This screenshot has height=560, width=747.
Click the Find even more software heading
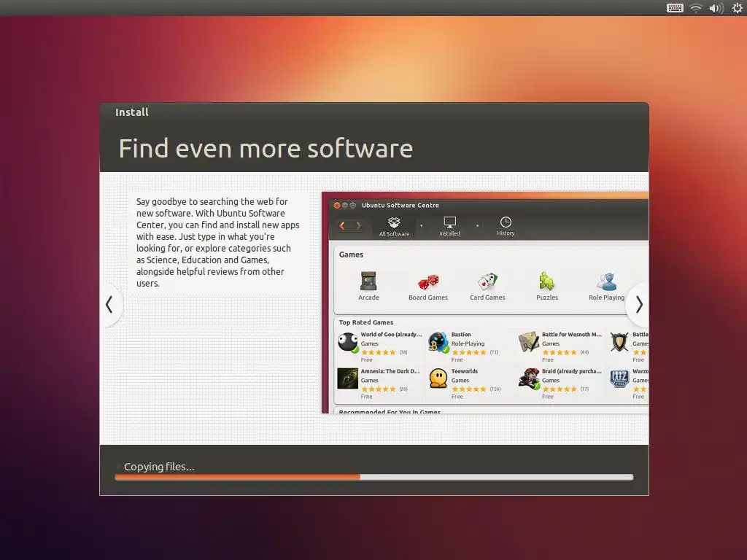[x=266, y=149]
